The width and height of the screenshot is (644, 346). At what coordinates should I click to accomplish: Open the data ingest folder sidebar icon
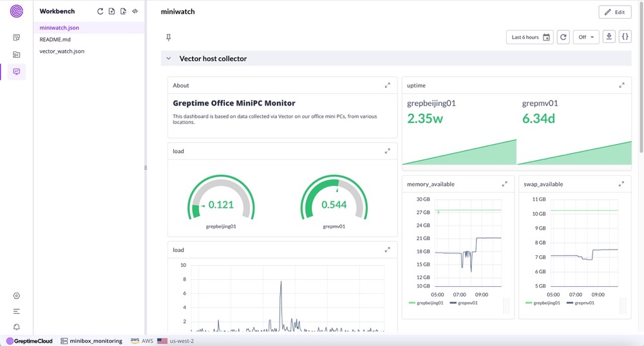[17, 55]
